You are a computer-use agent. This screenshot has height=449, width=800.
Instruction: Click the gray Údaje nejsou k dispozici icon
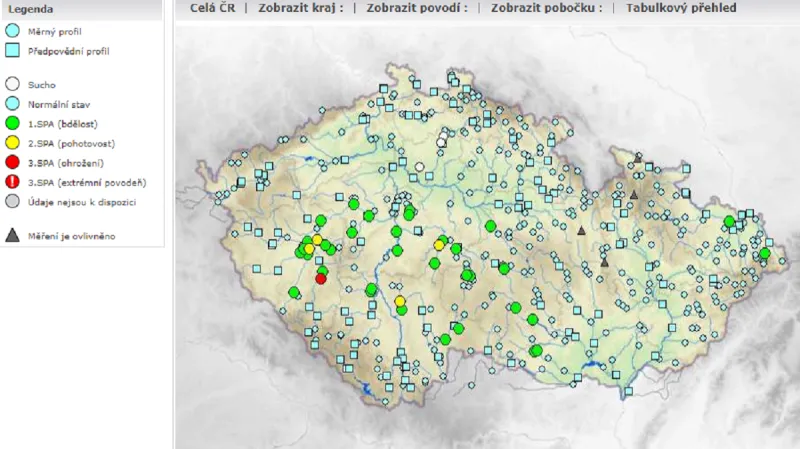click(x=12, y=202)
